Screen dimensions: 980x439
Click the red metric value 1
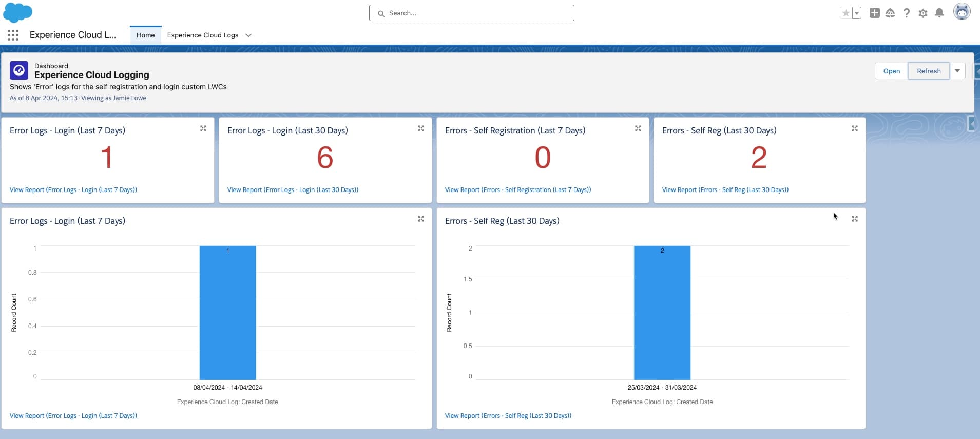107,157
